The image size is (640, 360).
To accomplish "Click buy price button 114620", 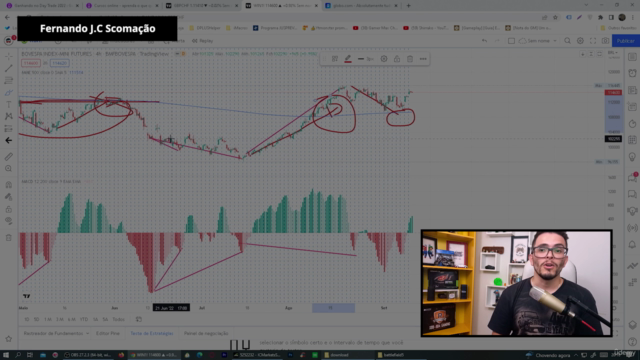I will [x=60, y=63].
